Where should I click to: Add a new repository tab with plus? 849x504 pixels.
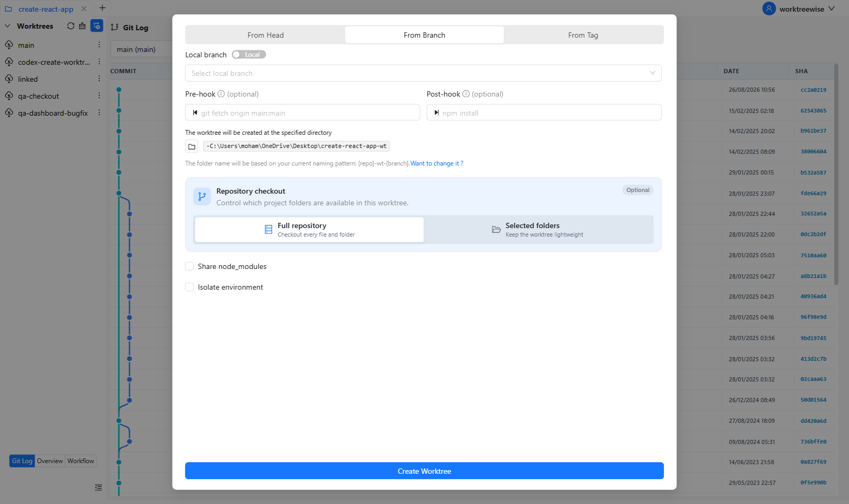(x=102, y=8)
